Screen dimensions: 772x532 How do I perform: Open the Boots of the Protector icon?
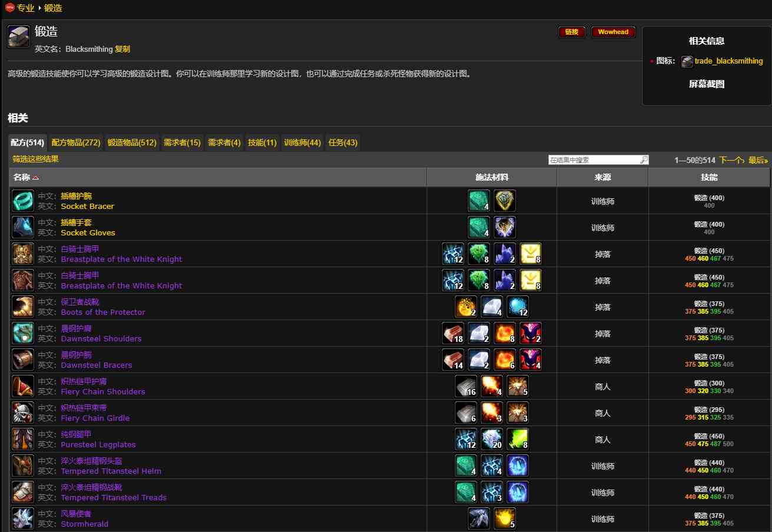click(23, 307)
